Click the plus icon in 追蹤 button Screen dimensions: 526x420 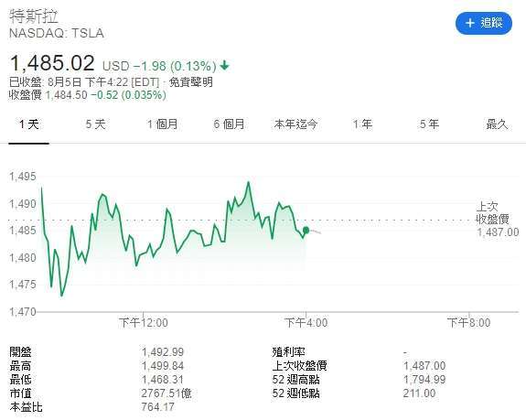pos(470,23)
